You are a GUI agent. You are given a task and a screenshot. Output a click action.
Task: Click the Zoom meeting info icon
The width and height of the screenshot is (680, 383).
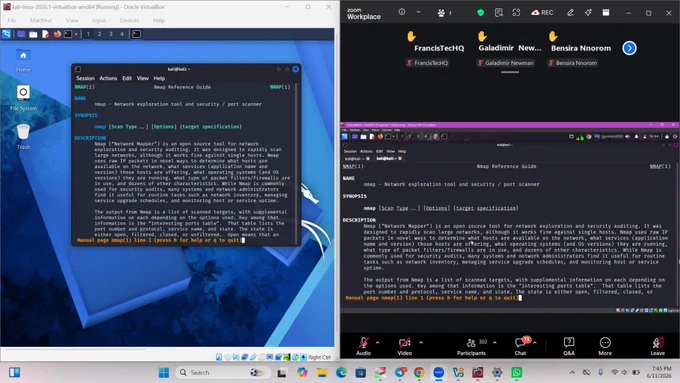click(402, 12)
